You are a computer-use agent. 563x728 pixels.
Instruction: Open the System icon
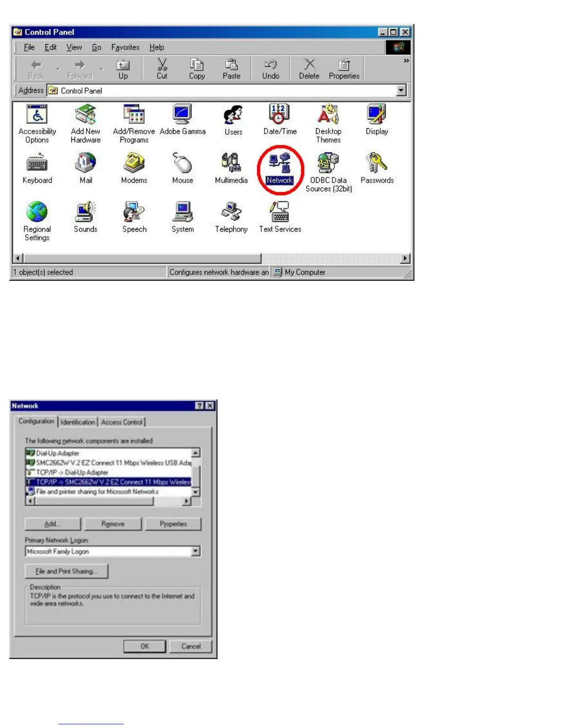(x=183, y=217)
